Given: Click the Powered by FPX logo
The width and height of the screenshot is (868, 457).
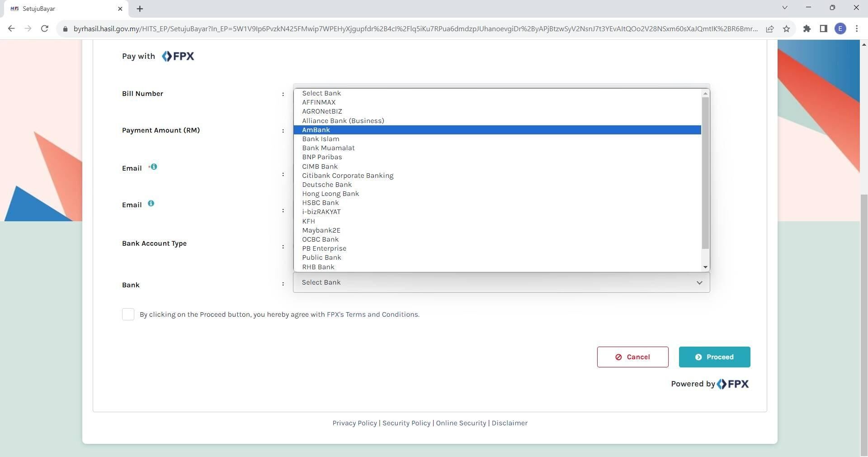Looking at the screenshot, I should [x=733, y=384].
